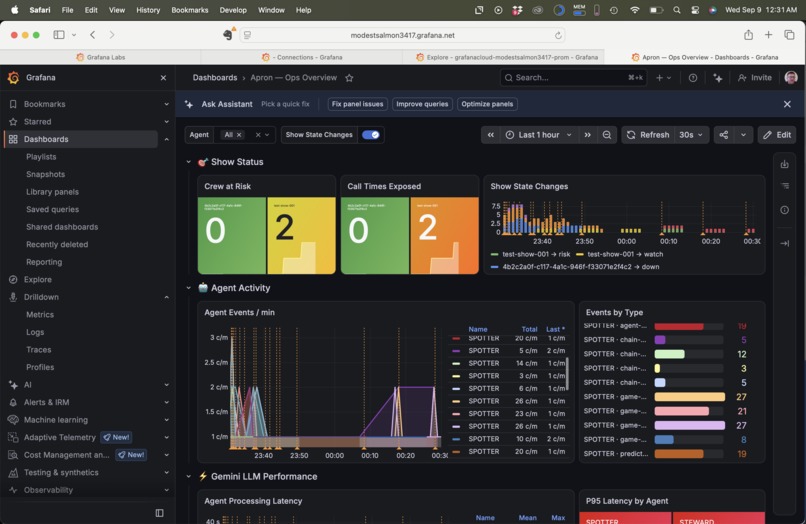Click the export icon in right toolbar

(784, 165)
